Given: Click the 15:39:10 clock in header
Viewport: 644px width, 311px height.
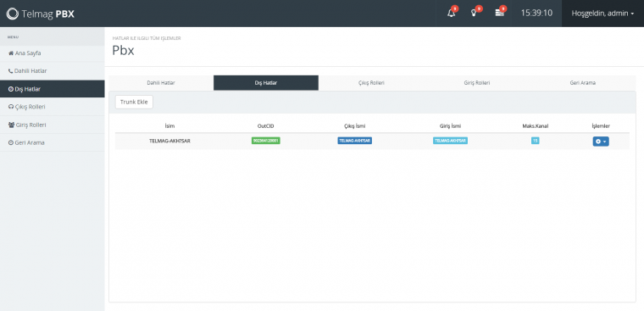Looking at the screenshot, I should pyautogui.click(x=536, y=14).
